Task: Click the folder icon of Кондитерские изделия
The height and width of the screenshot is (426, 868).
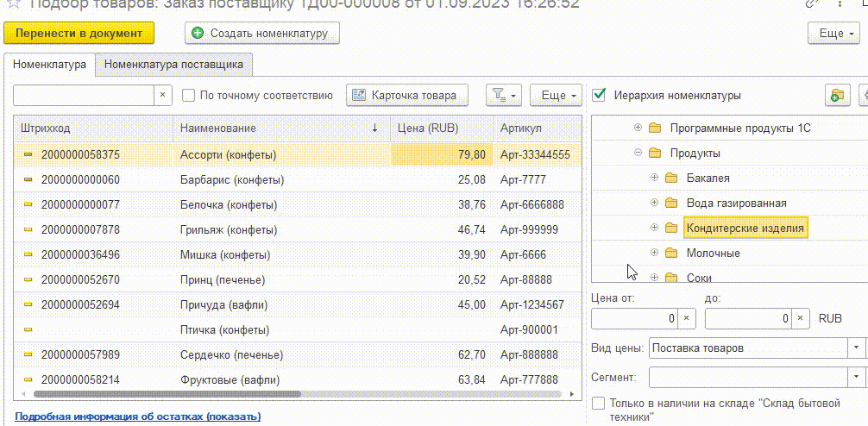Action: pos(671,228)
